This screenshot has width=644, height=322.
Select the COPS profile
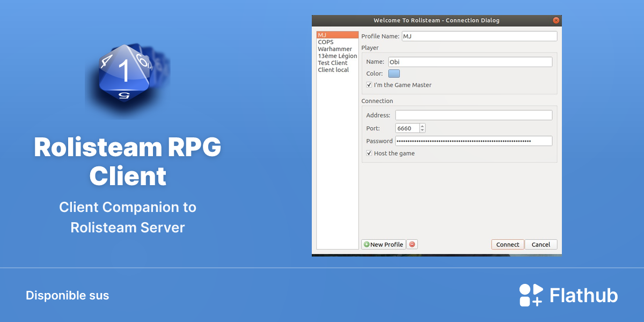[x=338, y=42]
